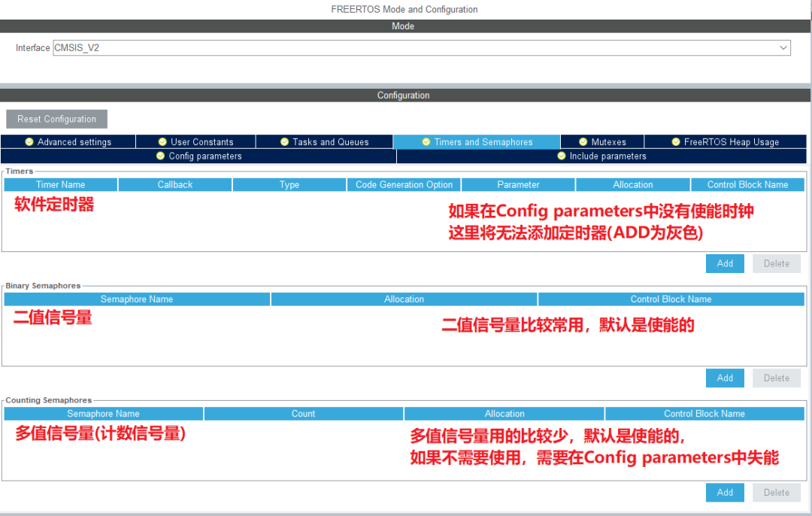Click Delete in the Binary Semaphores section
Viewport: 812px width, 516px height.
pyautogui.click(x=776, y=378)
